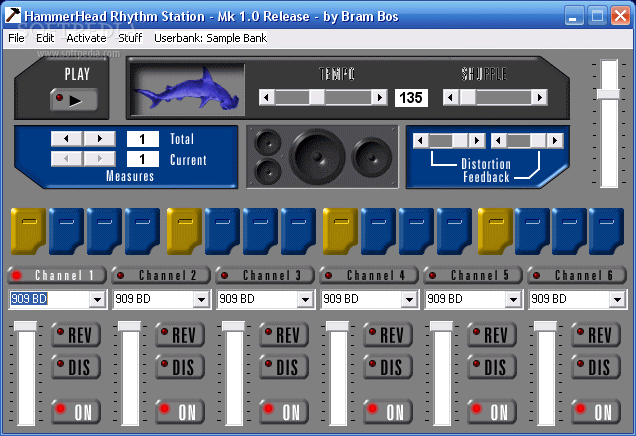Enable REV on Channel 5
The width and height of the screenshot is (636, 436).
tap(492, 335)
